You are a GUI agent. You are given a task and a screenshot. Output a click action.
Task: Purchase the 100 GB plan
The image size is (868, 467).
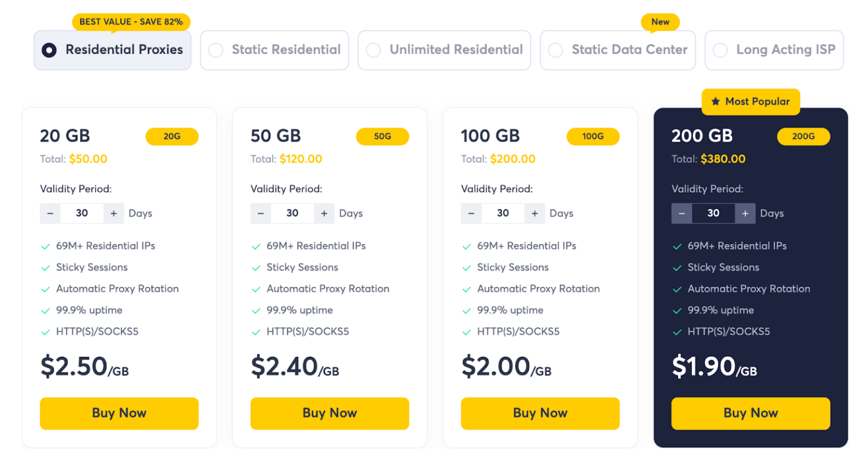click(x=540, y=413)
